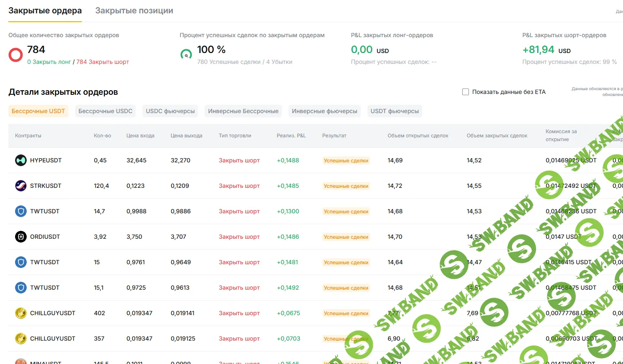
Task: Choose the USDC фьючерсы filter tab
Action: click(x=170, y=111)
